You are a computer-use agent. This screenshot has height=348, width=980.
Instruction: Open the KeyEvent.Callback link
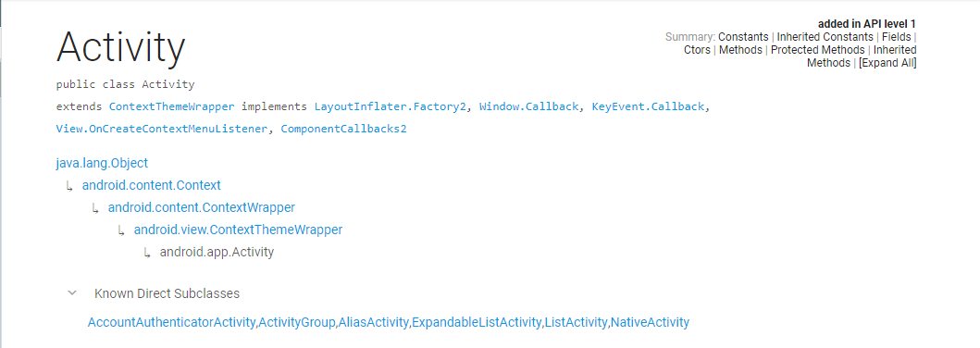(x=648, y=106)
